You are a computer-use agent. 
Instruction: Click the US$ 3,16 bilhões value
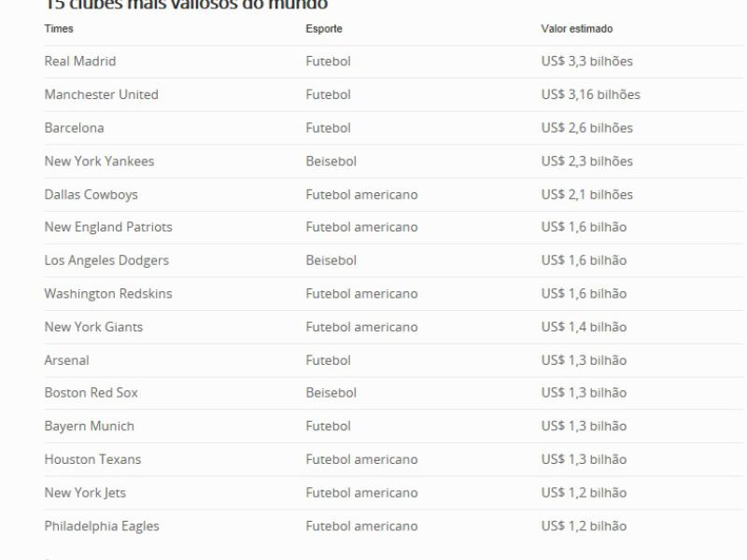(590, 94)
